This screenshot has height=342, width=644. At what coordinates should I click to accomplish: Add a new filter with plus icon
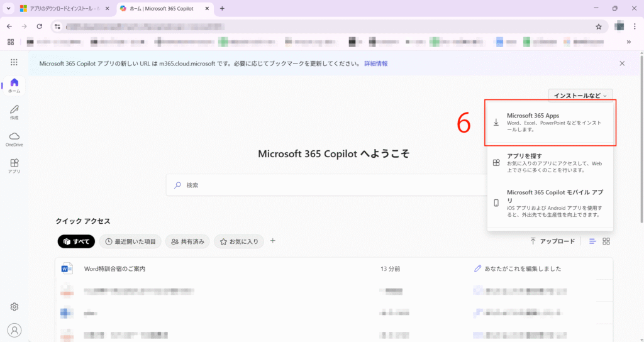pos(273,241)
